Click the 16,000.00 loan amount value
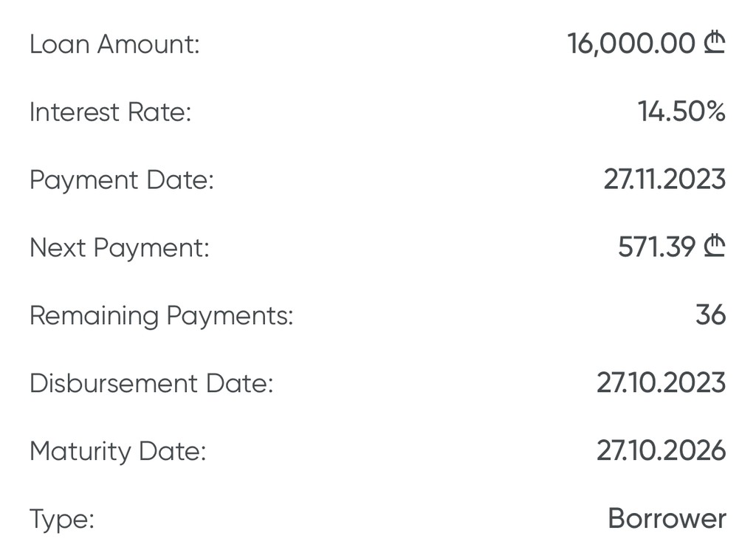 coord(631,44)
